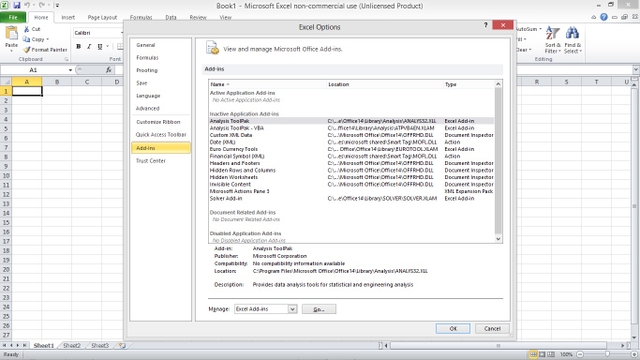The image size is (640, 360).
Task: Switch to Page Break Preview icon in status bar
Action: 551,354
